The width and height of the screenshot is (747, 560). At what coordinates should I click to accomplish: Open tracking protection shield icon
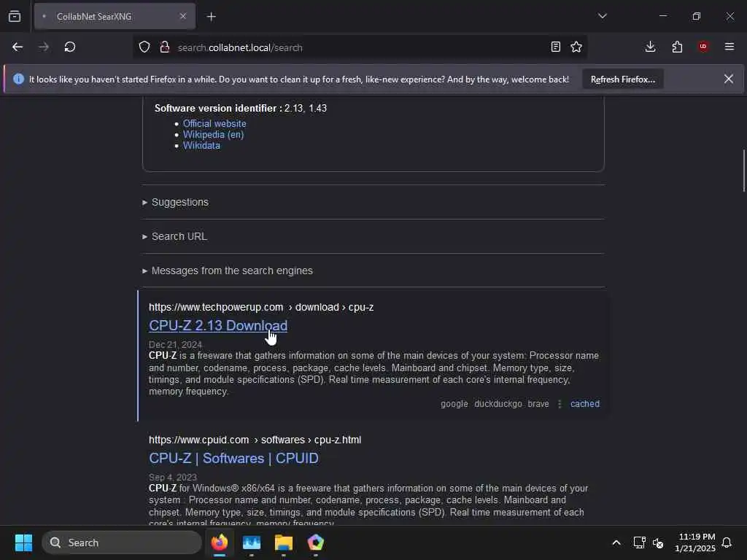[x=144, y=47]
